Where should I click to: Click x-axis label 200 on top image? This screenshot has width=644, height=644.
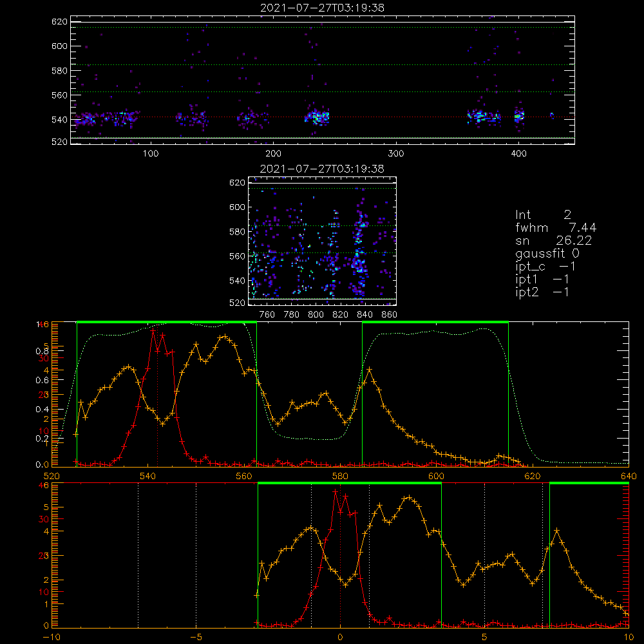click(273, 154)
